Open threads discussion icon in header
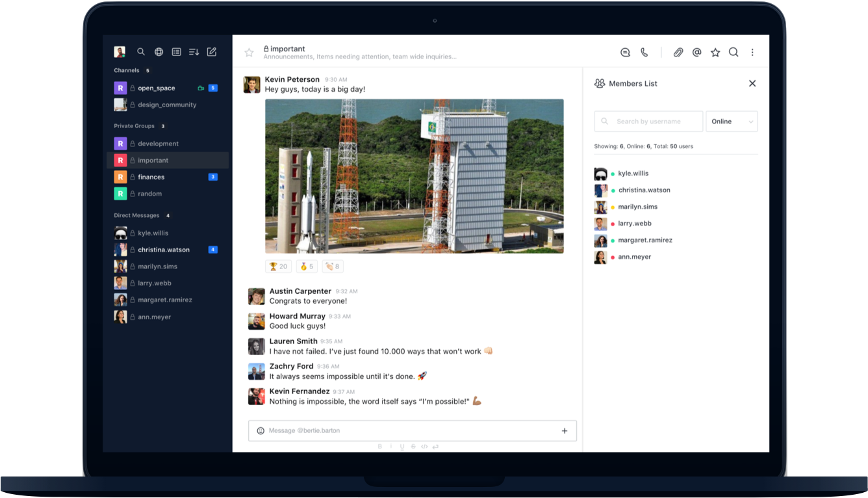The height and width of the screenshot is (498, 868). (625, 53)
